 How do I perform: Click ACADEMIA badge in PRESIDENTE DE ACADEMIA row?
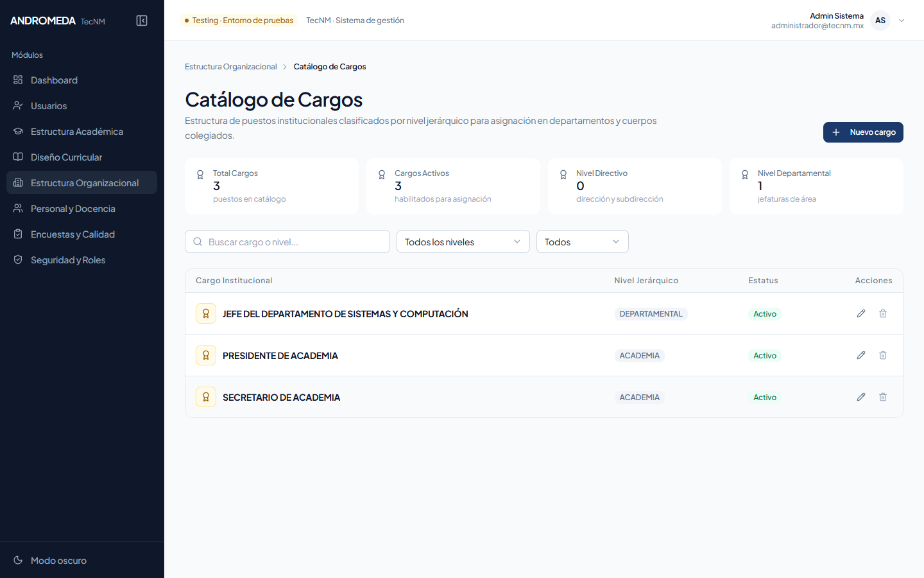point(639,356)
